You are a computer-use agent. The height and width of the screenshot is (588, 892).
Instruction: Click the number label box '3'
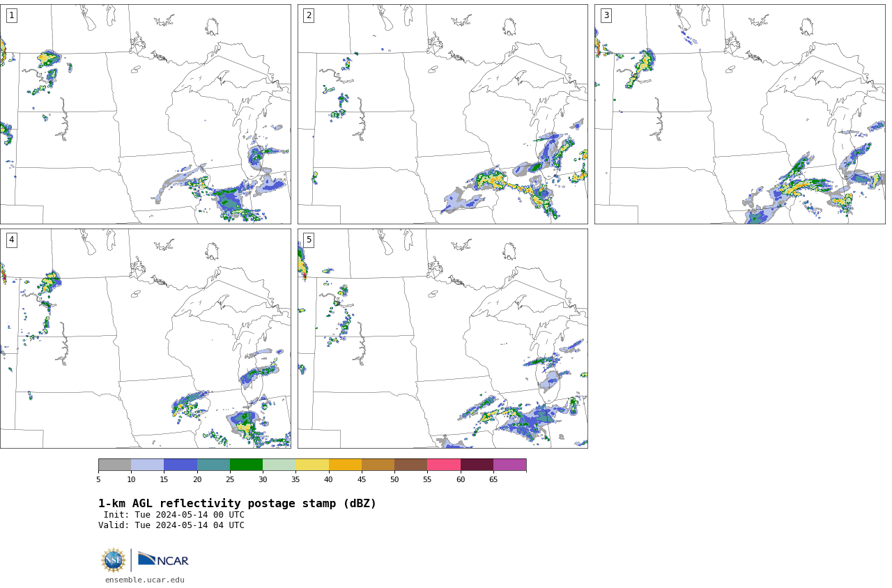[x=606, y=15]
